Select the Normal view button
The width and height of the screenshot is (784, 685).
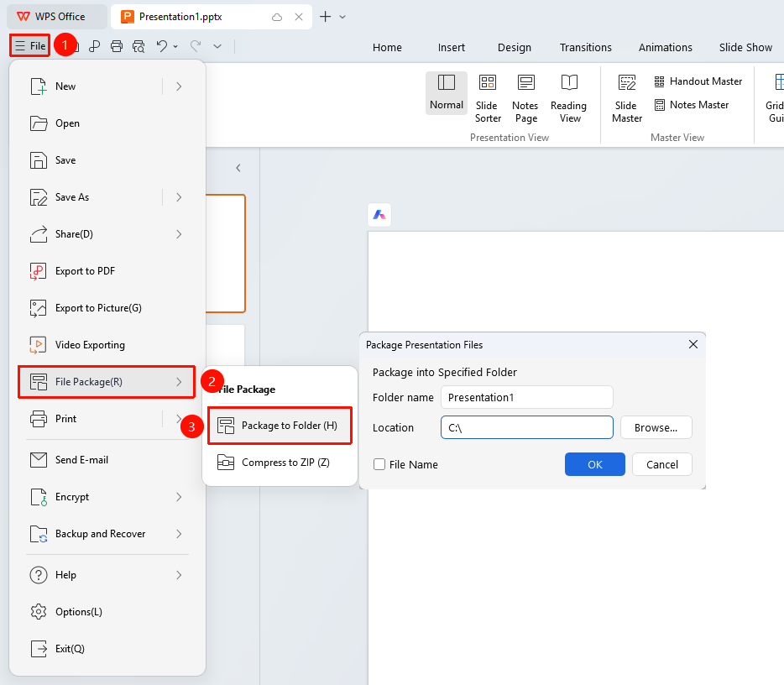(447, 93)
